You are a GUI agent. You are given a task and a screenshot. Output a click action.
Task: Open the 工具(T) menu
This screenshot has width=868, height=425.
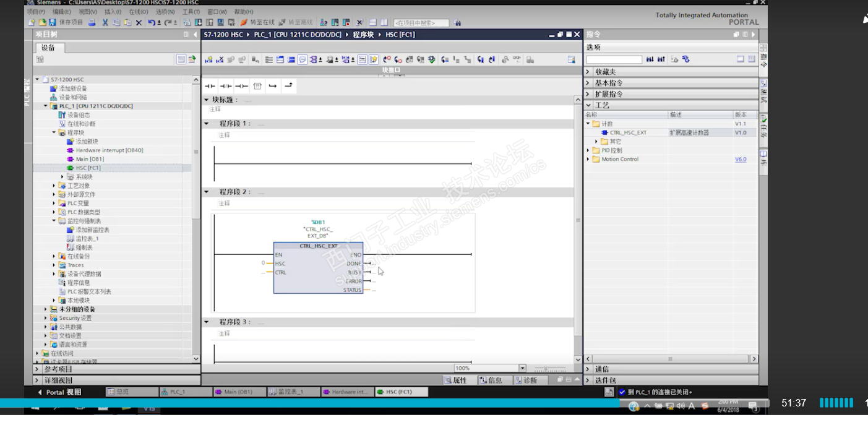click(191, 12)
